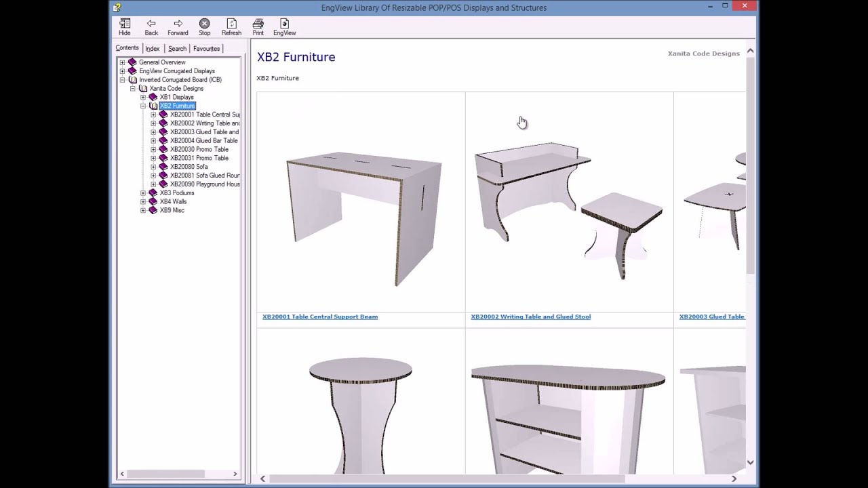Click the navigation tree scroll-left arrow
The image size is (868, 488).
(x=122, y=474)
